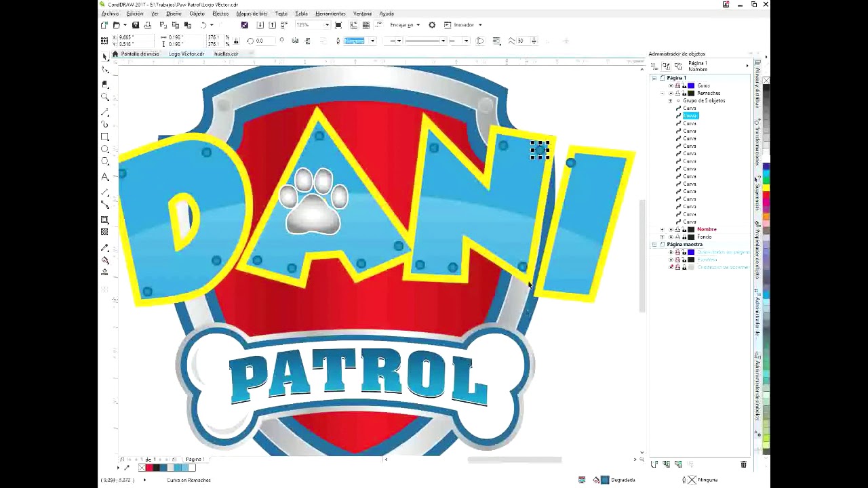Click the Degradado fill swatch in status bar
This screenshot has width=868, height=488.
click(x=604, y=479)
